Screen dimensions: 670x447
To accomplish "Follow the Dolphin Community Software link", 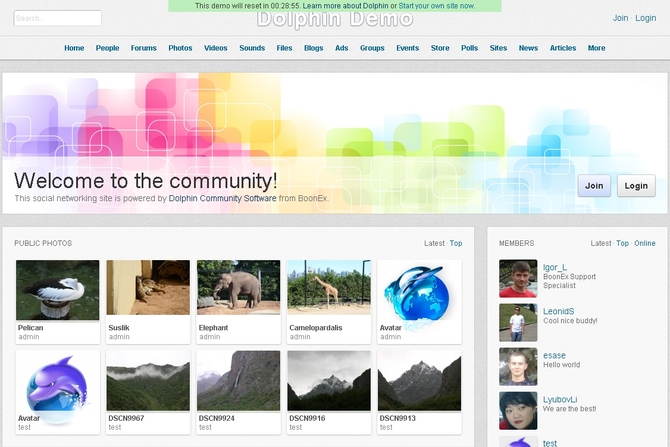I will 222,199.
